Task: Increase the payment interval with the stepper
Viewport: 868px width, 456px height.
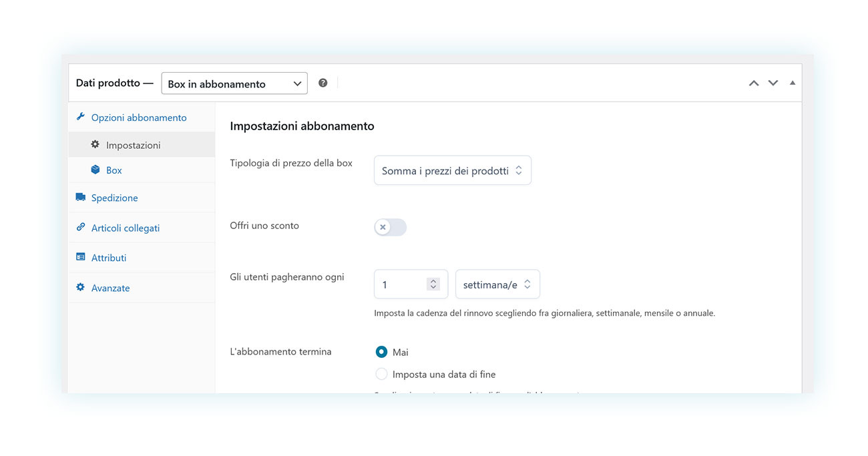Action: click(x=434, y=280)
